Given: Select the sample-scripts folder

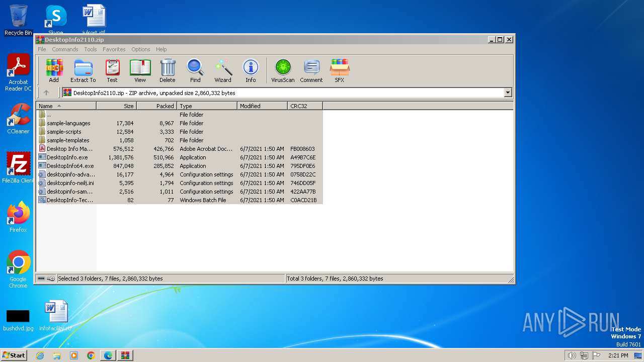Looking at the screenshot, I should click(179, 132).
